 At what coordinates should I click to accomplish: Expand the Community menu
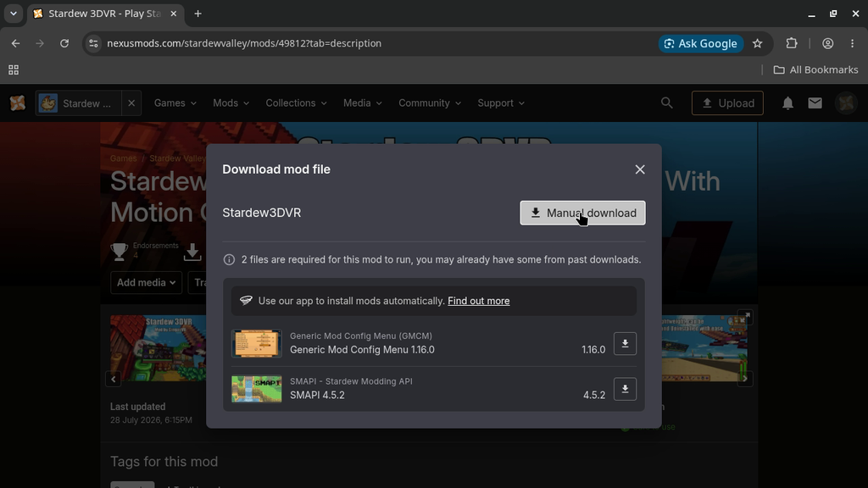tap(430, 103)
